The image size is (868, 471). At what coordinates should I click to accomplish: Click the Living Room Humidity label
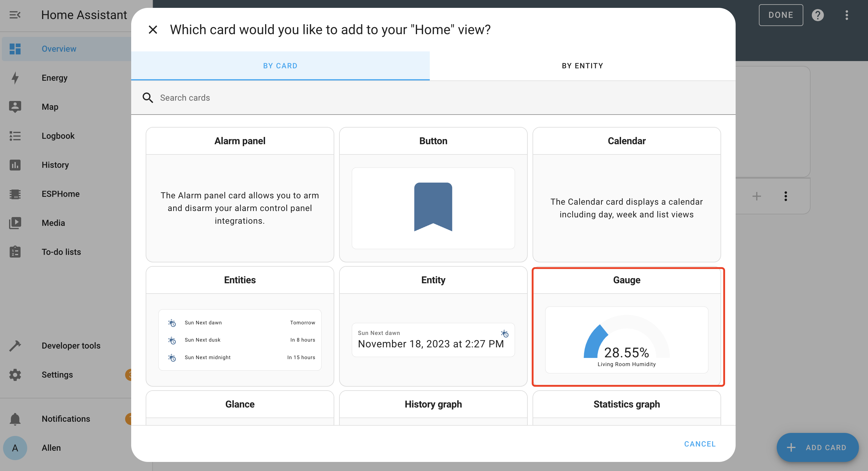[x=627, y=365]
